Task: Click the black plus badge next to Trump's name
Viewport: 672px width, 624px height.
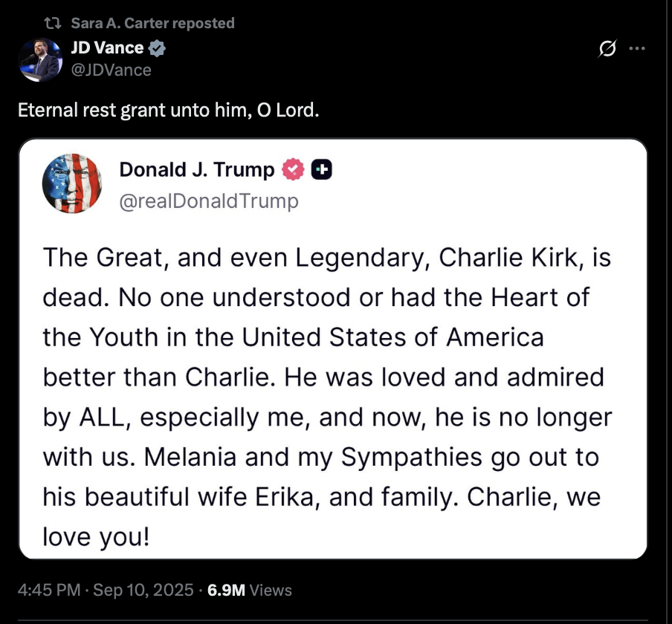Action: pyautogui.click(x=321, y=170)
